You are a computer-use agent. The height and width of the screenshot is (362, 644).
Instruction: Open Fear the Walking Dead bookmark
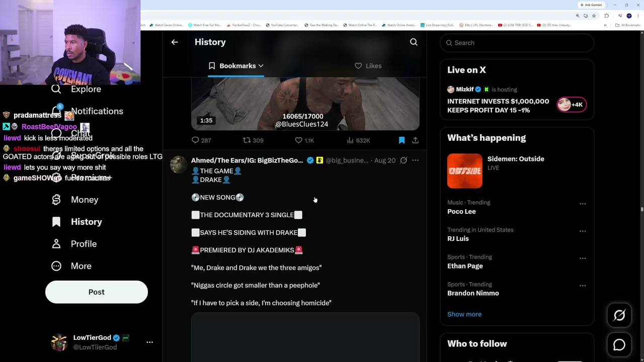[322, 25]
